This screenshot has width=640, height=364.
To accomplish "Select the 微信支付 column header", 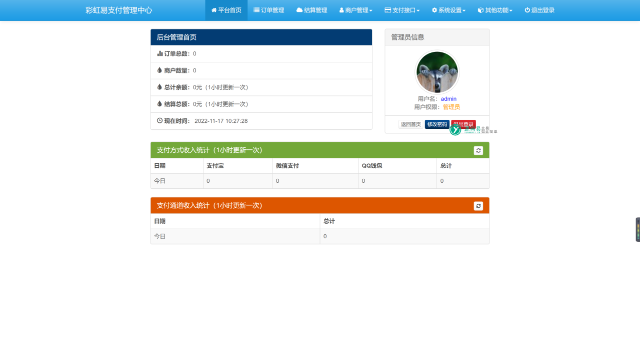I will tap(315, 166).
